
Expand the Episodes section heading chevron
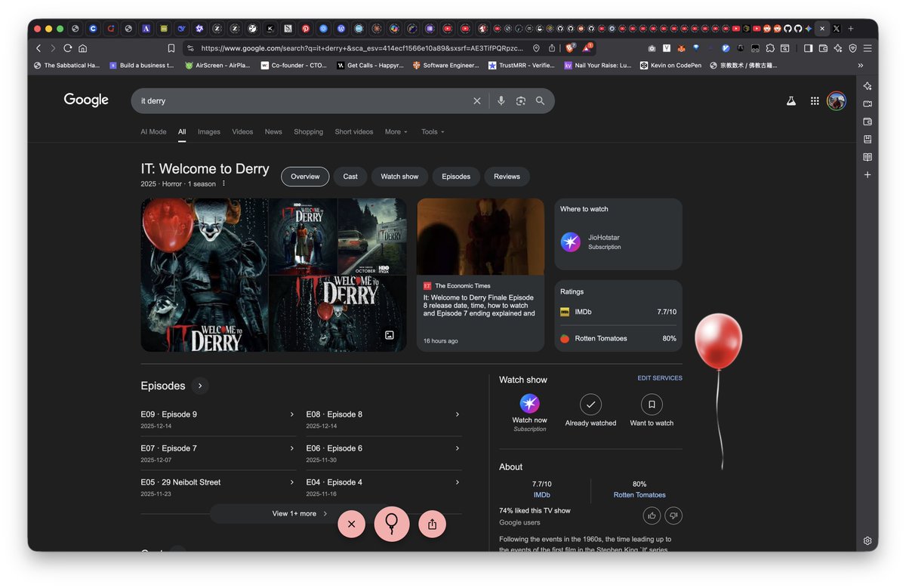200,386
